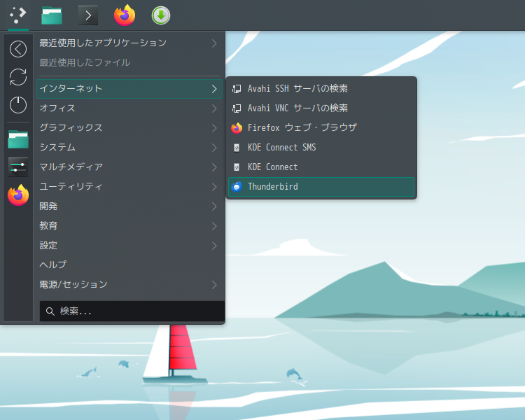Screen dimensions: 525x420
Task: Launch the terminal from the top panel
Action: point(88,15)
